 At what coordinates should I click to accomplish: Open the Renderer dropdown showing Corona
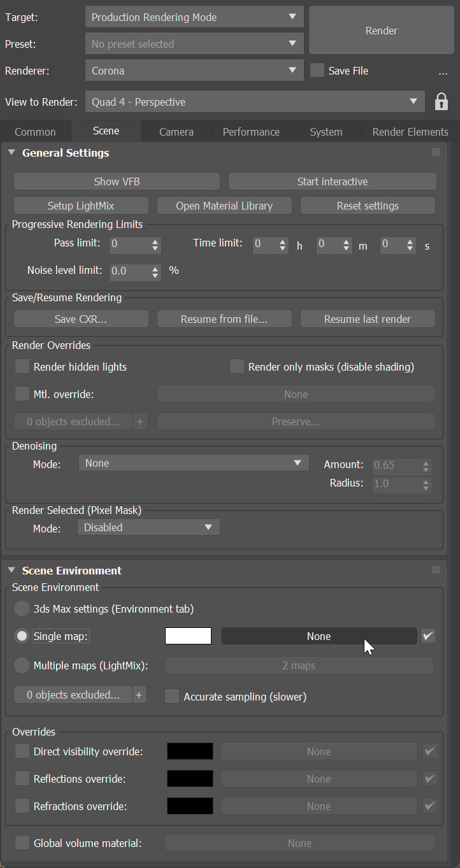pyautogui.click(x=194, y=71)
